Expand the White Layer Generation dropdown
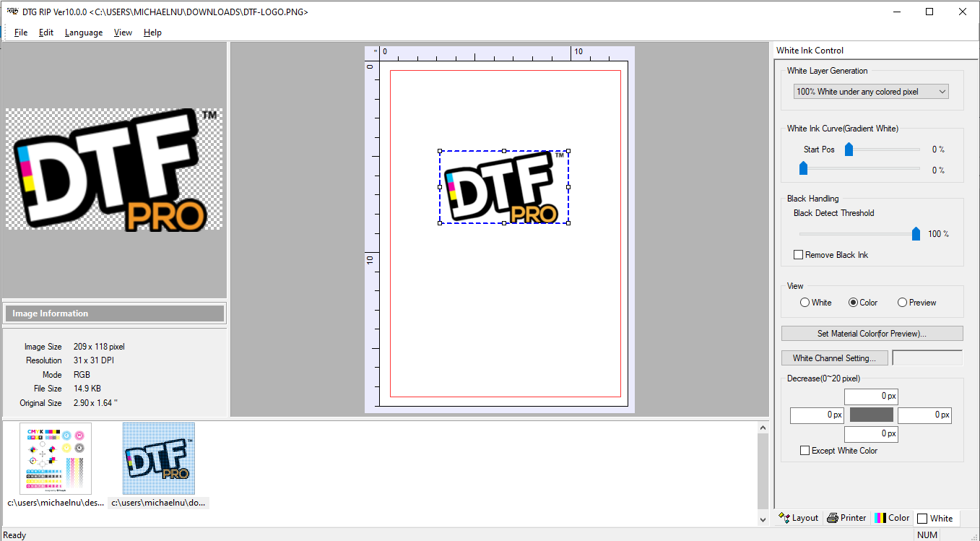Image resolution: width=980 pixels, height=541 pixels. [x=871, y=92]
